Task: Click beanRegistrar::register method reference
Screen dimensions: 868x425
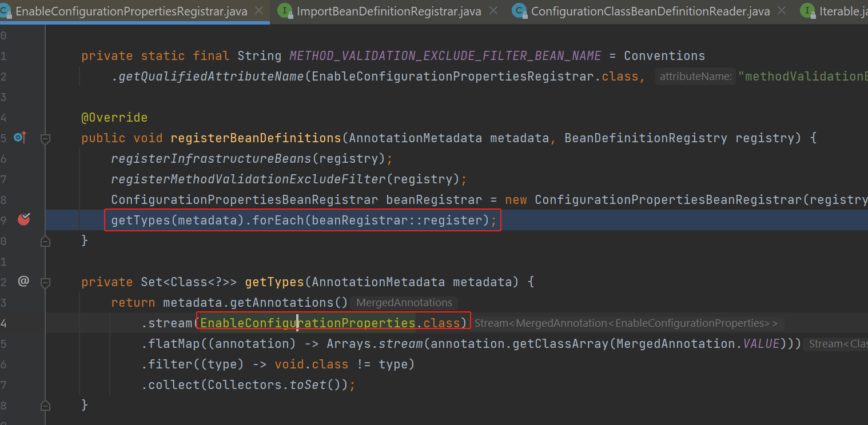Action: pos(397,220)
